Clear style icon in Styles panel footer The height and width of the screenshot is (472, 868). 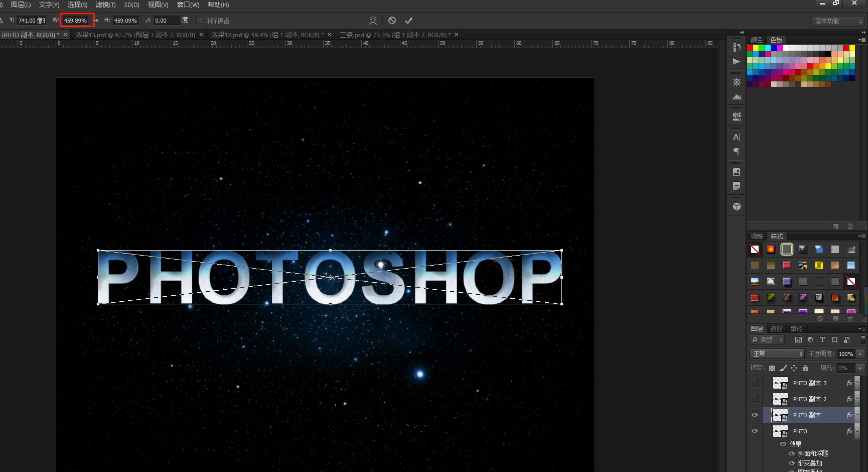point(820,319)
